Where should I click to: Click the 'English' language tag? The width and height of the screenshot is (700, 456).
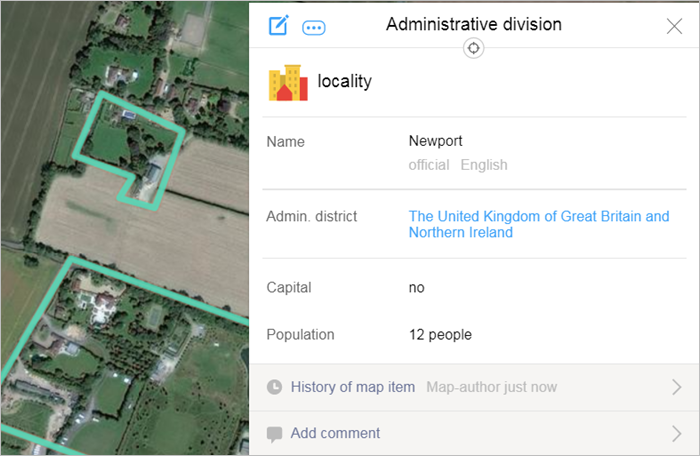coord(484,165)
